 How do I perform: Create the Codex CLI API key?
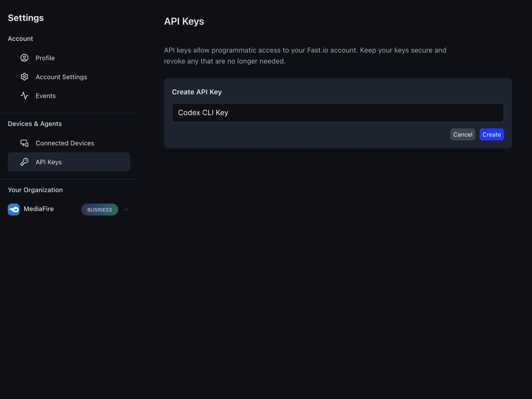[491, 134]
